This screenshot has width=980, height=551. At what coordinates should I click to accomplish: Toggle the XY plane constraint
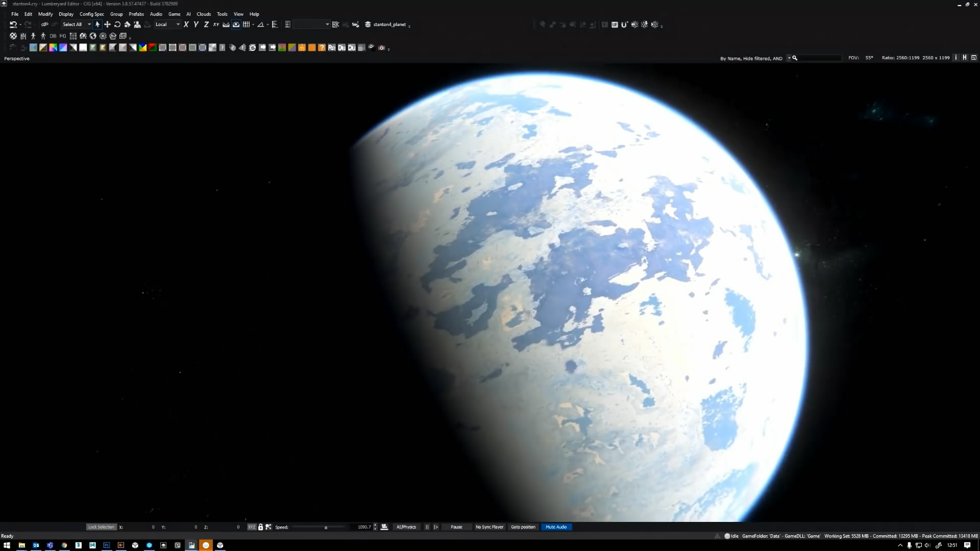pyautogui.click(x=216, y=24)
